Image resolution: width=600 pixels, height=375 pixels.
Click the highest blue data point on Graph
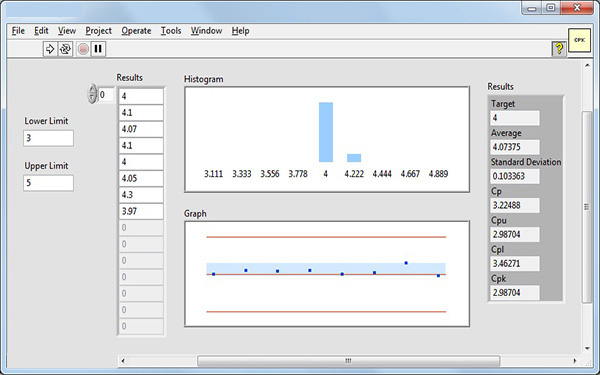click(406, 263)
